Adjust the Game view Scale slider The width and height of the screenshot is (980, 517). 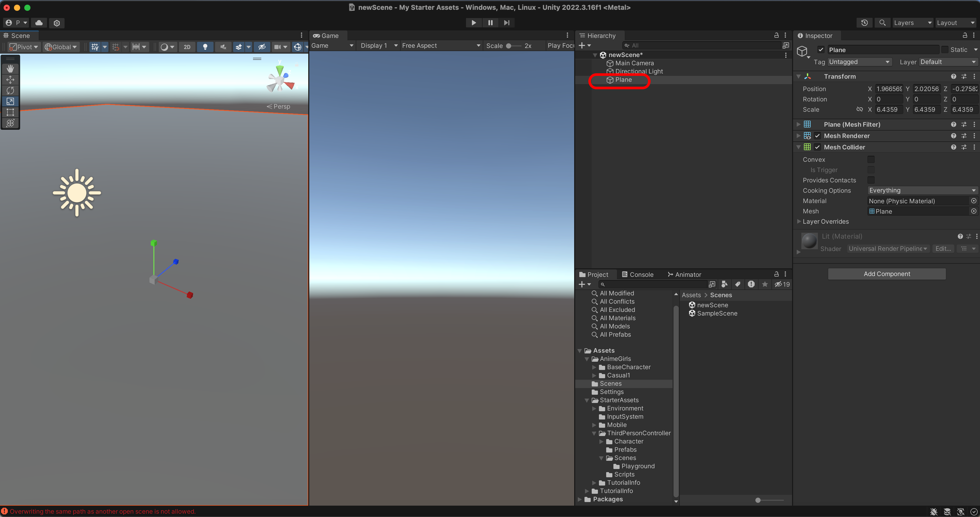[x=509, y=46]
